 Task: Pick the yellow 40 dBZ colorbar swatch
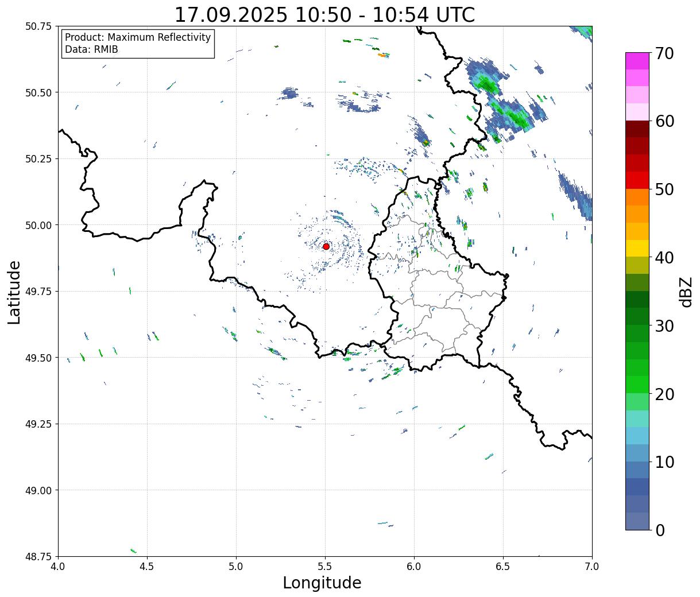pos(637,249)
